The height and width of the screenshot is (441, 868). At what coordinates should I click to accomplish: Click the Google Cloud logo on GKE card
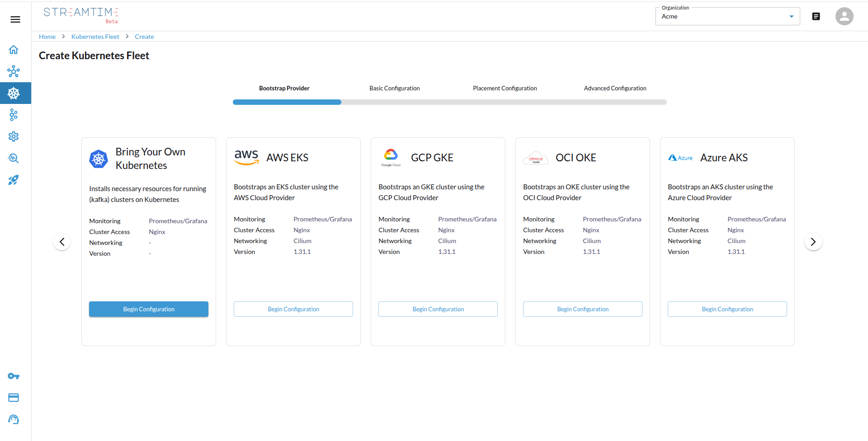click(391, 158)
